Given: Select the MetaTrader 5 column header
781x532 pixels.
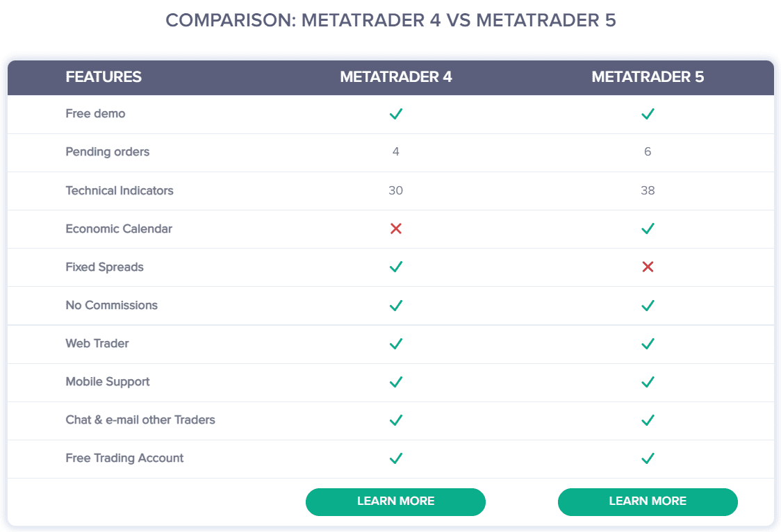Looking at the screenshot, I should point(648,76).
